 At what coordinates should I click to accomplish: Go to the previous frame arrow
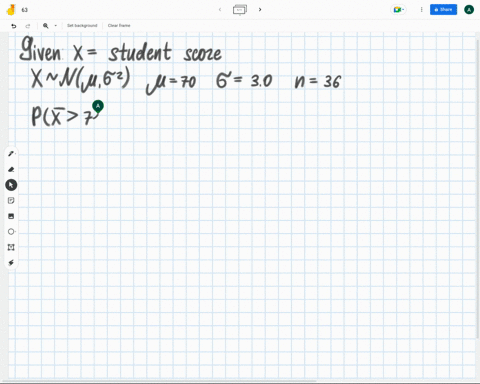(x=220, y=10)
